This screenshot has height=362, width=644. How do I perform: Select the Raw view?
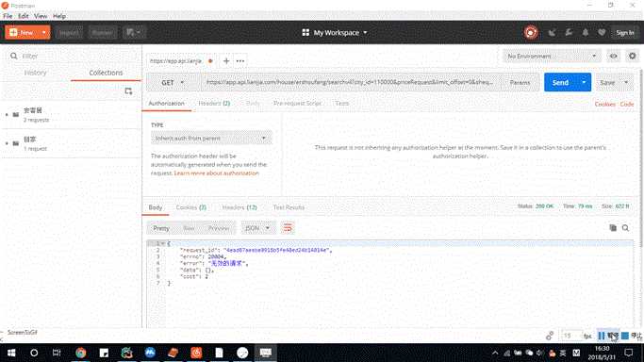189,228
